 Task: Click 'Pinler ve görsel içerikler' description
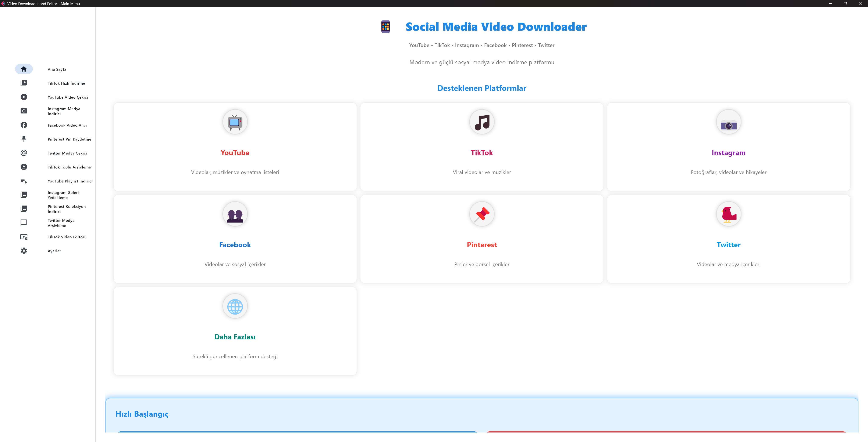(x=482, y=265)
